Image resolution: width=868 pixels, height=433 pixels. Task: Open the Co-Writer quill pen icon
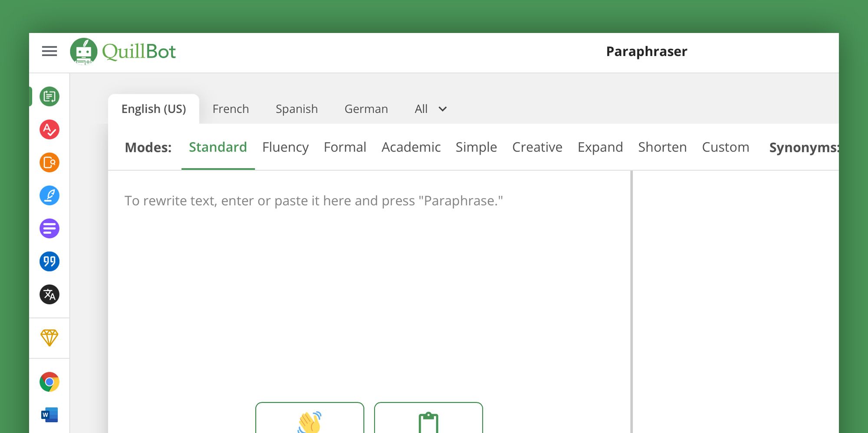(x=49, y=195)
